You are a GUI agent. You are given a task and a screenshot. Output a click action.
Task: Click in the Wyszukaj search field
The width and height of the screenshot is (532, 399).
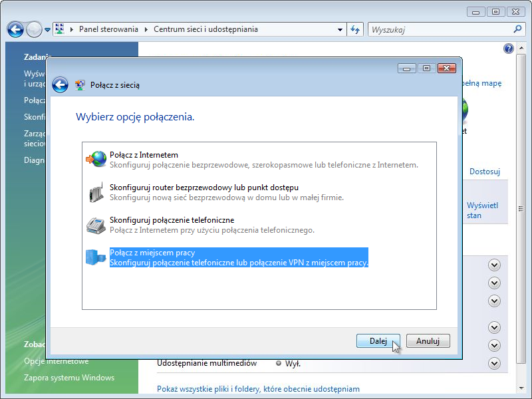pos(439,29)
